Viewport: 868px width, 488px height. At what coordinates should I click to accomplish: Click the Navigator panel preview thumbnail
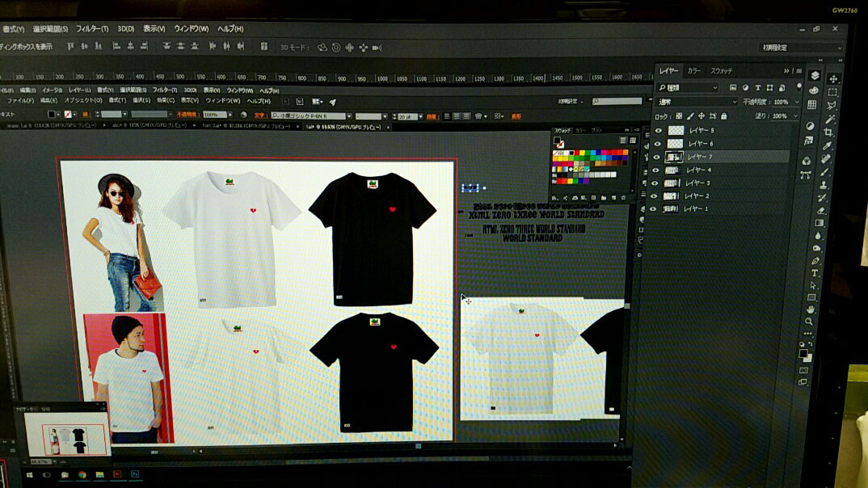click(67, 433)
